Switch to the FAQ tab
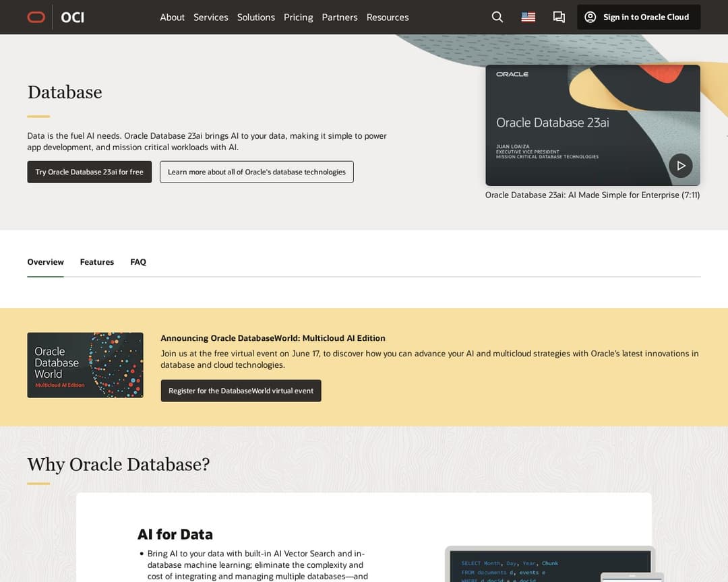The image size is (728, 582). coord(138,262)
